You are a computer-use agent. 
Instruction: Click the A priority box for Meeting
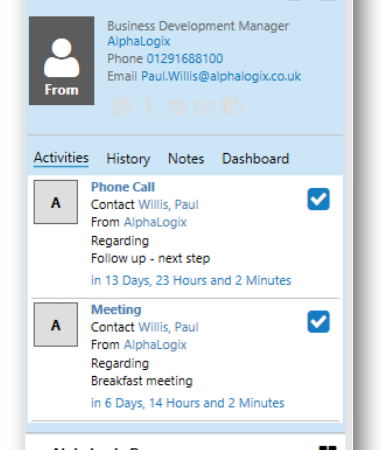[x=56, y=325]
